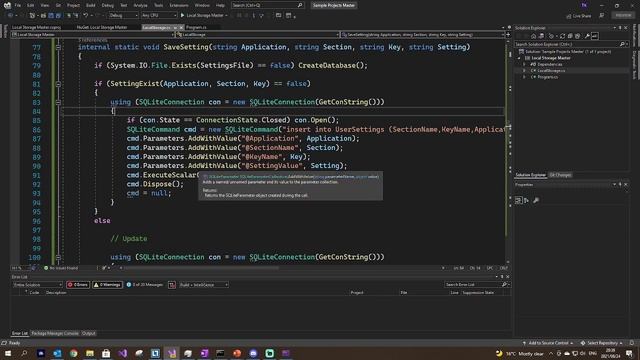640x360 pixels.
Task: Open Outlook from the taskbar
Action: tap(57, 353)
